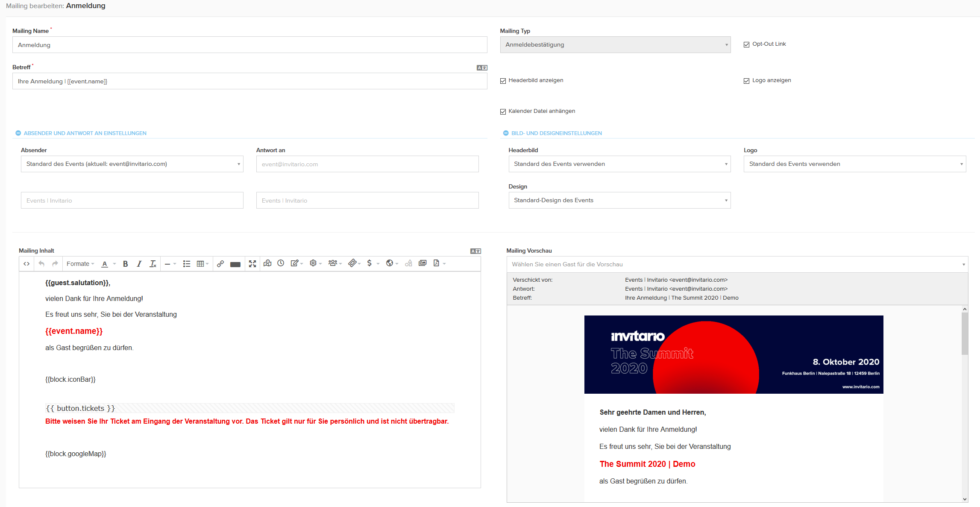The width and height of the screenshot is (980, 507).
Task: Open the text color picker arrow
Action: [x=114, y=264]
